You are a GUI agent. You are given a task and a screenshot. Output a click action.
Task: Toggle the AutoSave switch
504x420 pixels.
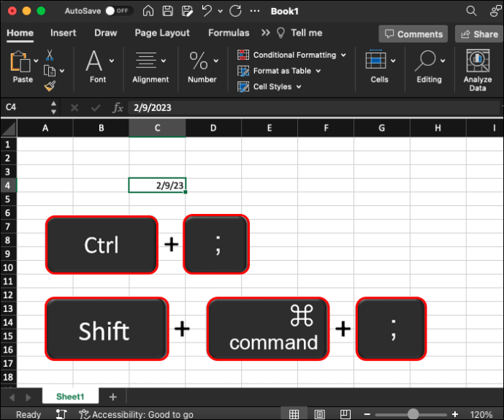[118, 11]
